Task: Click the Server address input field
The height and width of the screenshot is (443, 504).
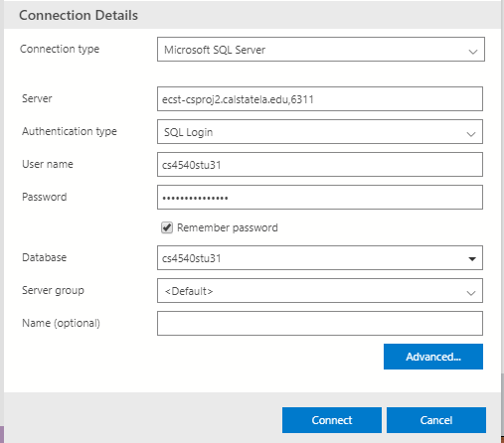Action: click(320, 99)
